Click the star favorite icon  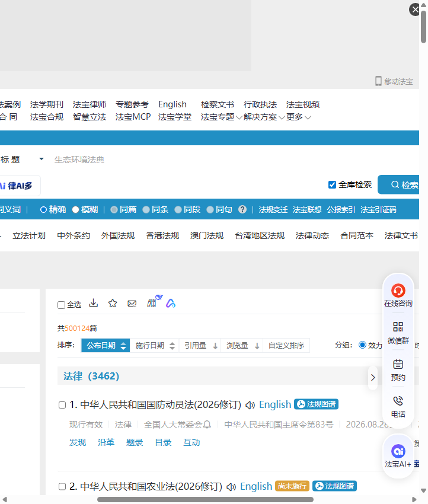113,303
